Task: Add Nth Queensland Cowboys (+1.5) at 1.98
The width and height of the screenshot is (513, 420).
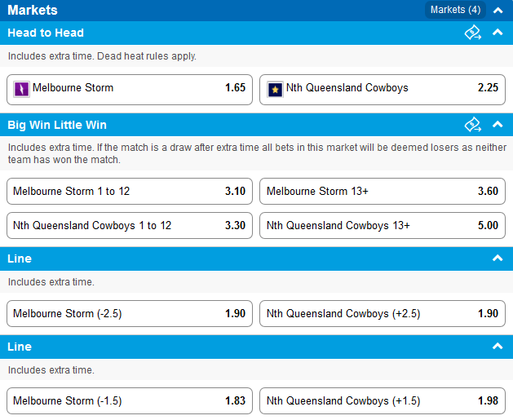Action: tap(383, 401)
